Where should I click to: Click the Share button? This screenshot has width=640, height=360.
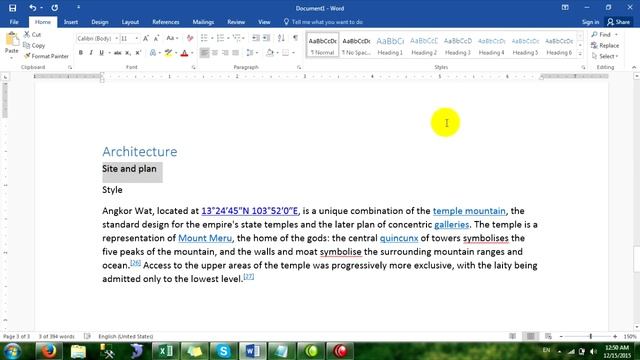[619, 22]
